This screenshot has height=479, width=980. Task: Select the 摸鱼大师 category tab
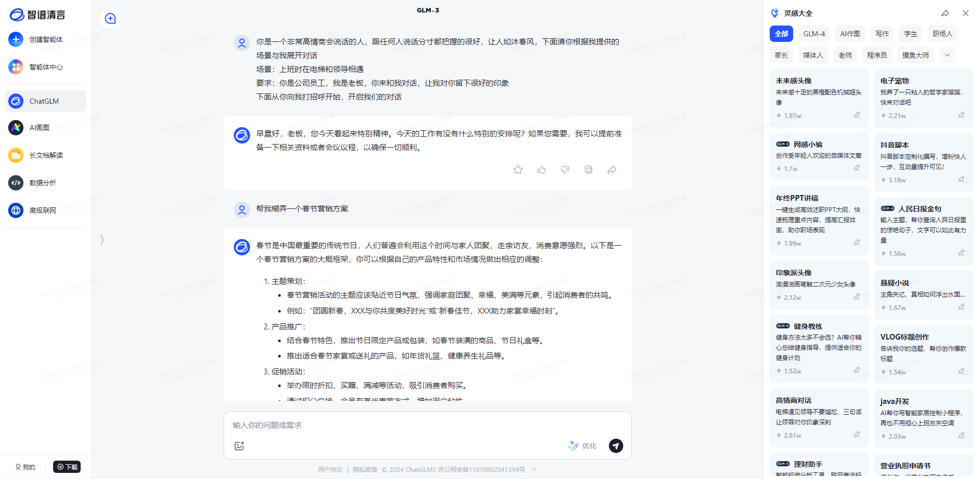point(916,55)
